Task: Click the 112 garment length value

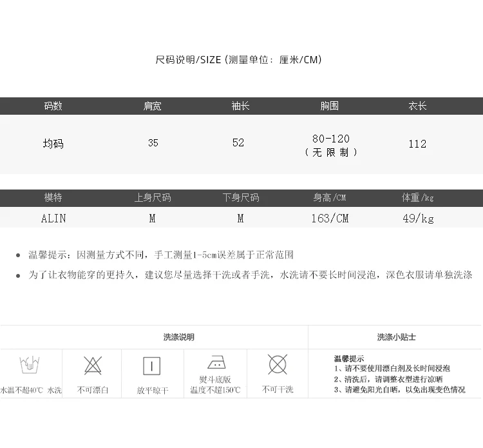Action: [x=417, y=144]
